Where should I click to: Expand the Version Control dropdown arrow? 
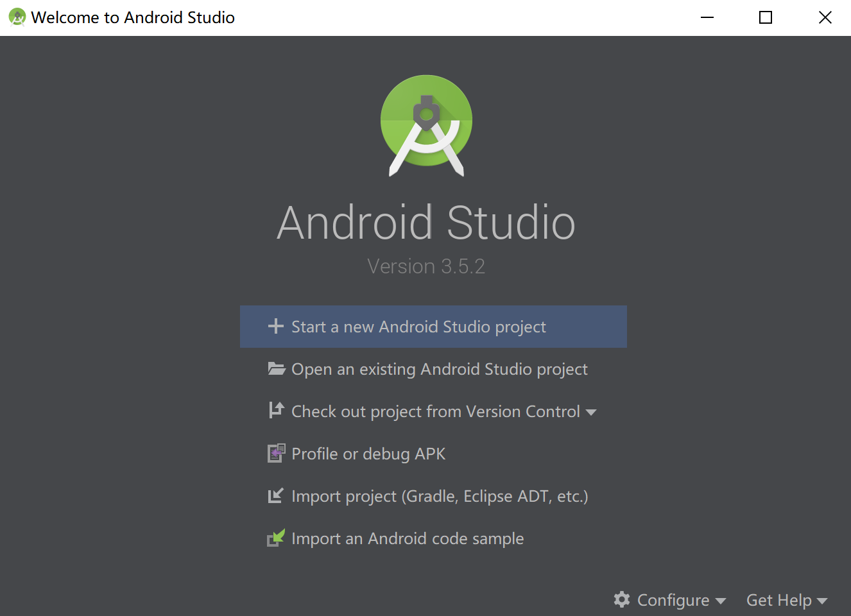(591, 412)
